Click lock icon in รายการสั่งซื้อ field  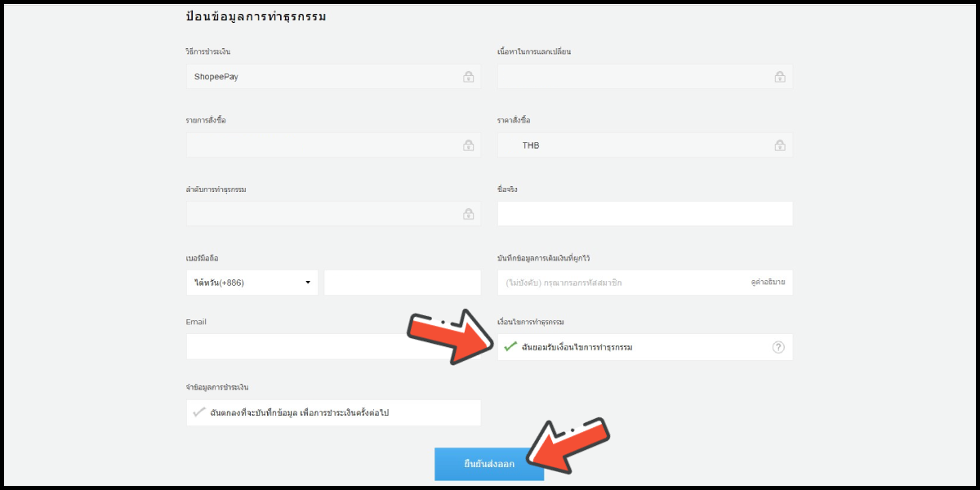coord(469,145)
